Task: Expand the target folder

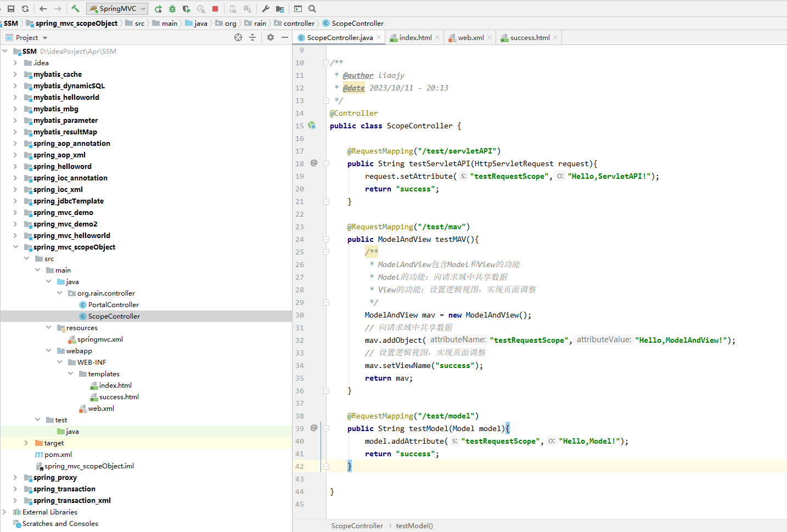Action: 26,443
